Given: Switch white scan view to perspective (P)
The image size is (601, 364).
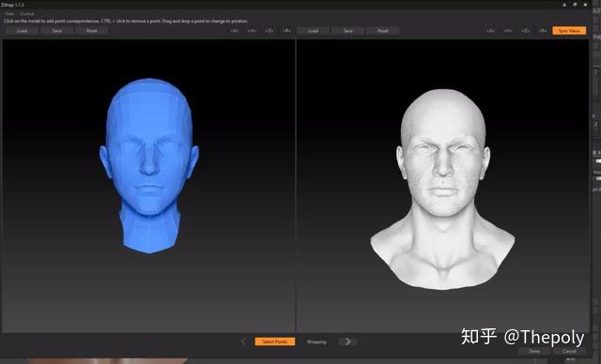Looking at the screenshot, I should click(543, 31).
